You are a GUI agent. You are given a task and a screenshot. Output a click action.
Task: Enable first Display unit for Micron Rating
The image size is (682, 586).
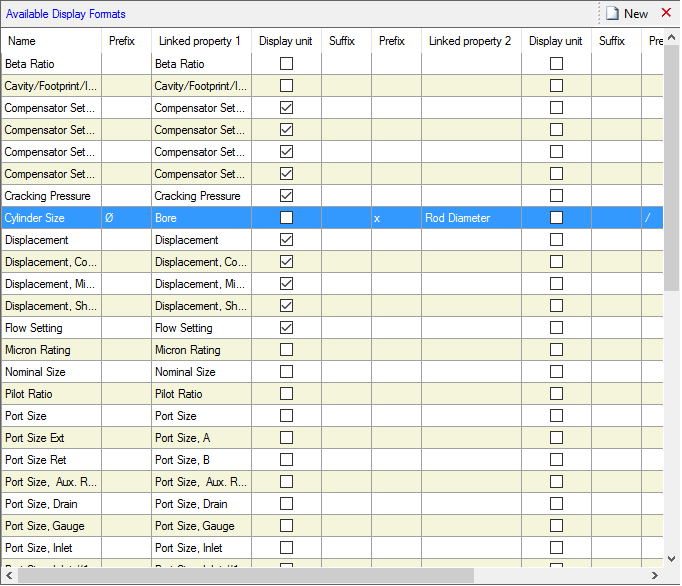pyautogui.click(x=286, y=350)
